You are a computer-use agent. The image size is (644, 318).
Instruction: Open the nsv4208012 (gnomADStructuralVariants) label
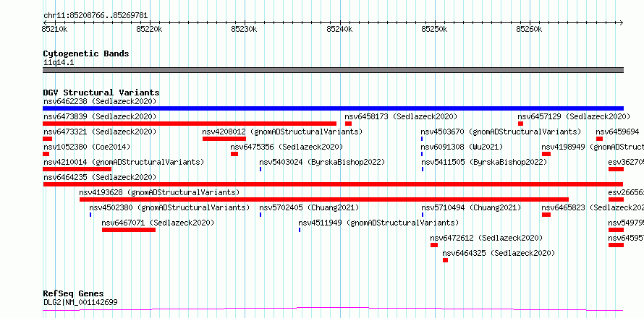283,132
